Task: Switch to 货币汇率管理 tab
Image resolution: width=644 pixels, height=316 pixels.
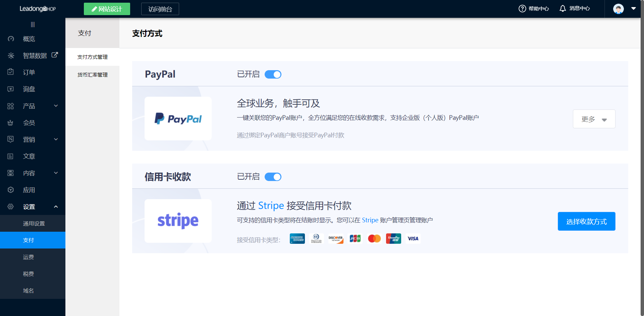Action: 92,75
